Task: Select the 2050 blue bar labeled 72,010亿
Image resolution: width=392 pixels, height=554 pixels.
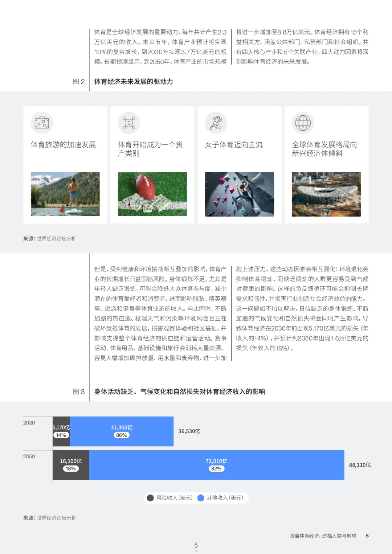Action: coord(217,465)
